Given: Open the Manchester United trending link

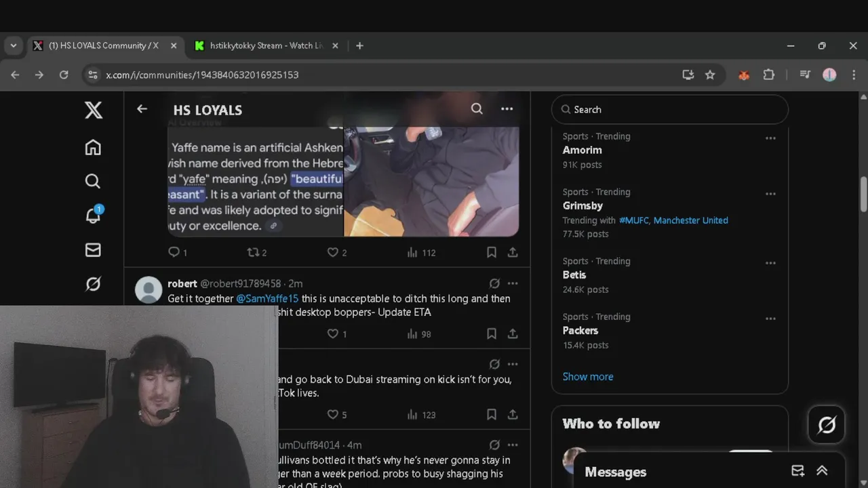Looking at the screenshot, I should click(x=690, y=220).
